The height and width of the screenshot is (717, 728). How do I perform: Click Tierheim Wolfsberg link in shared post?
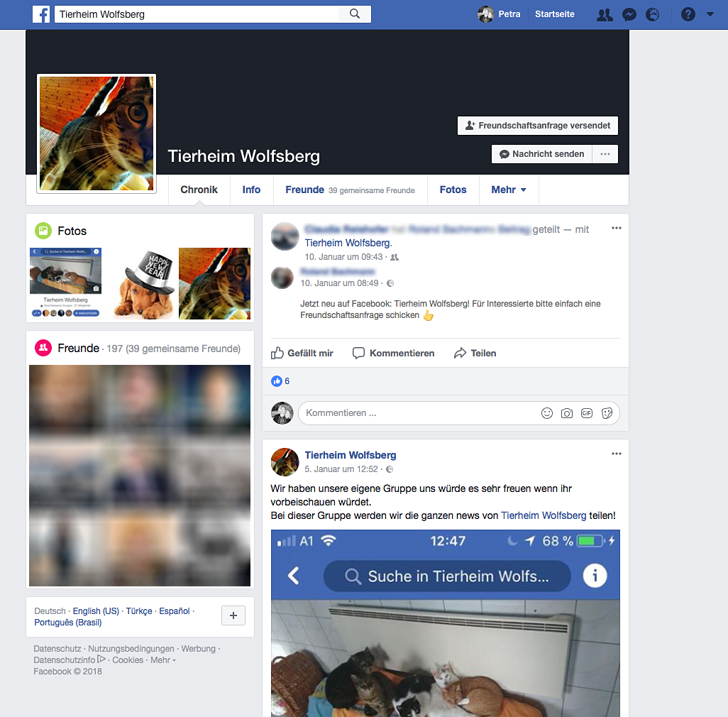click(348, 243)
